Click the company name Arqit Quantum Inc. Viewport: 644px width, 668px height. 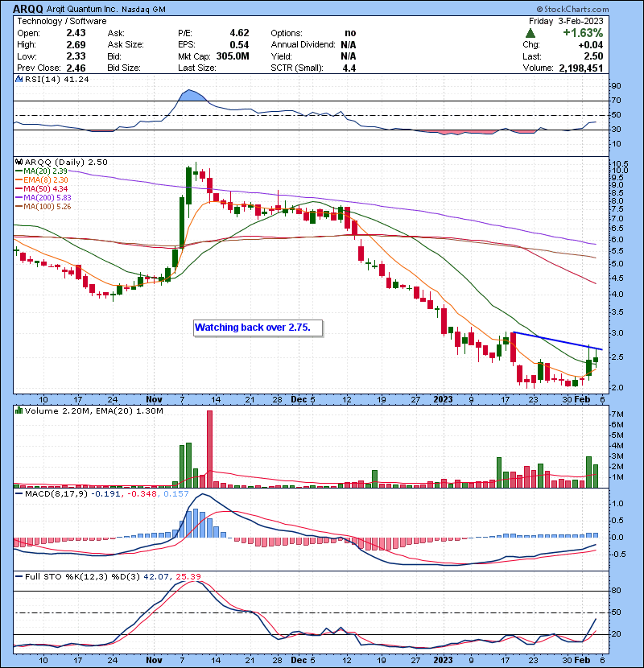81,9
